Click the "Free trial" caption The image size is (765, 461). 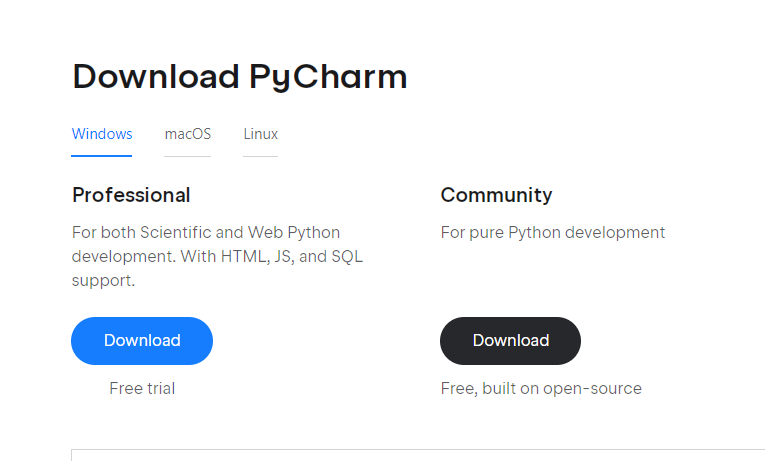[142, 388]
